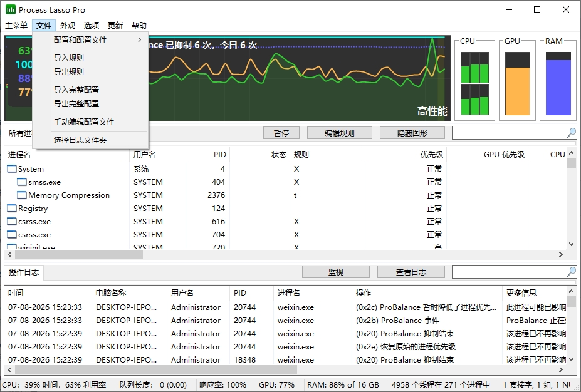The width and height of the screenshot is (581, 392).
Task: Click GPU: 77% in status bar
Action: click(277, 385)
